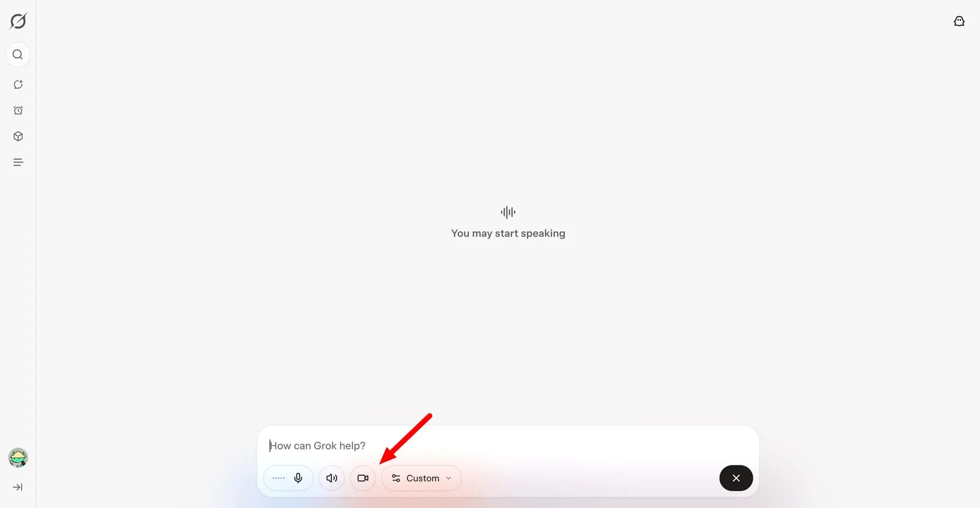Click the 'You may start speaking' text

pos(508,233)
